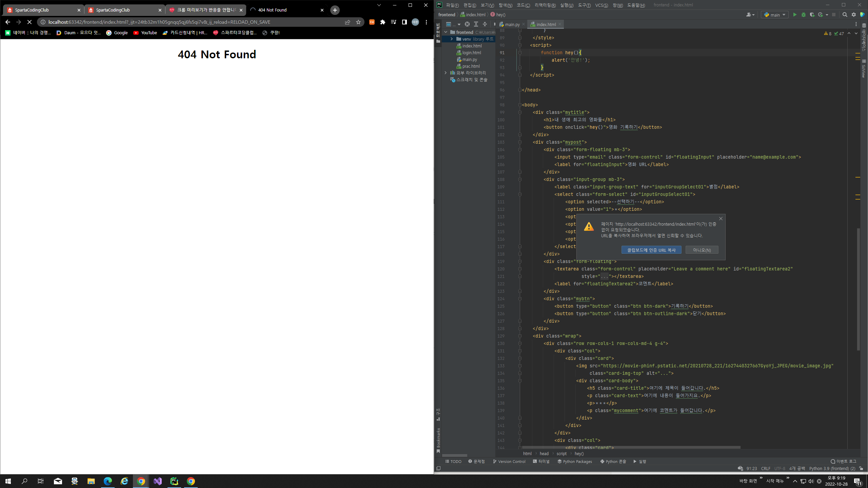Open the 이벤트 로그 panel
Screen dimensions: 868x488
click(x=843, y=462)
